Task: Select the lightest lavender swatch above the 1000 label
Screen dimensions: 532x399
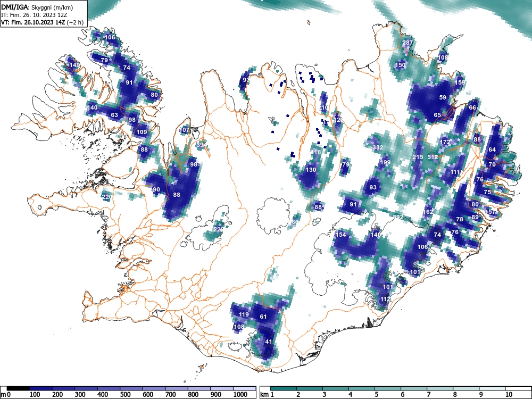Action: (245, 388)
